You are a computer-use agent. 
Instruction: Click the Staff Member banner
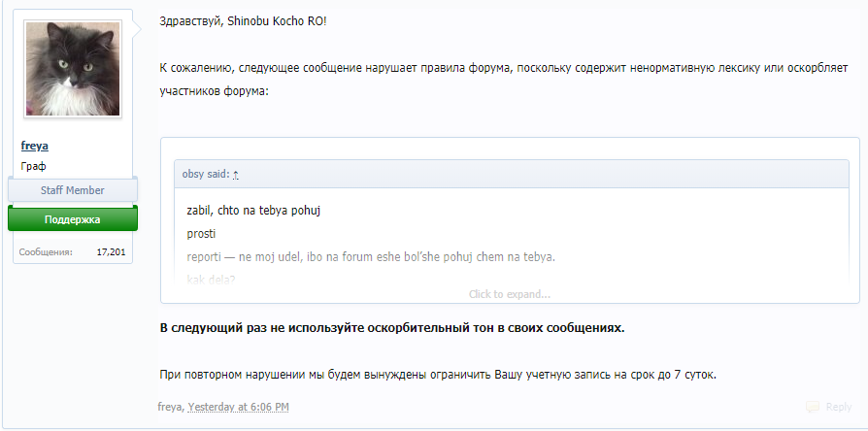[x=73, y=190]
